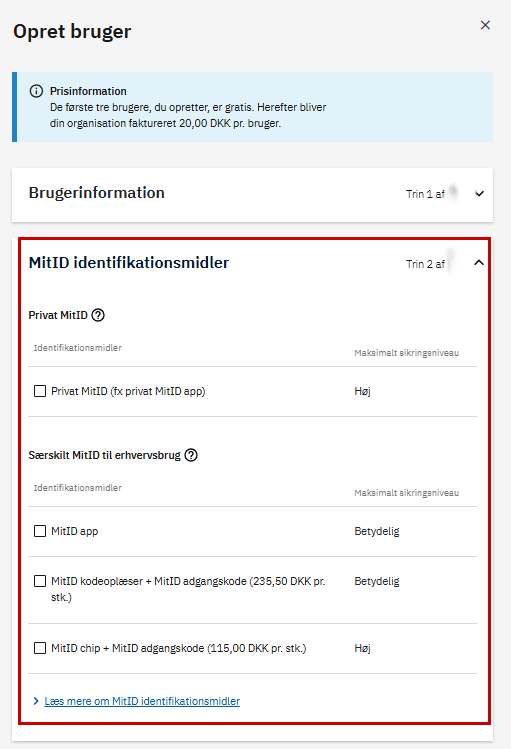Screen dimensions: 511x749
Task: Click Trin 2 af step label
Action: [425, 264]
